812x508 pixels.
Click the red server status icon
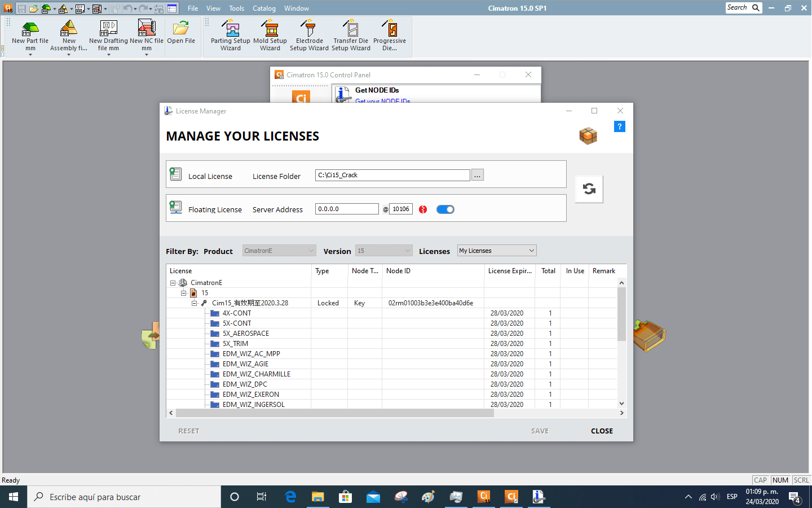(x=423, y=209)
